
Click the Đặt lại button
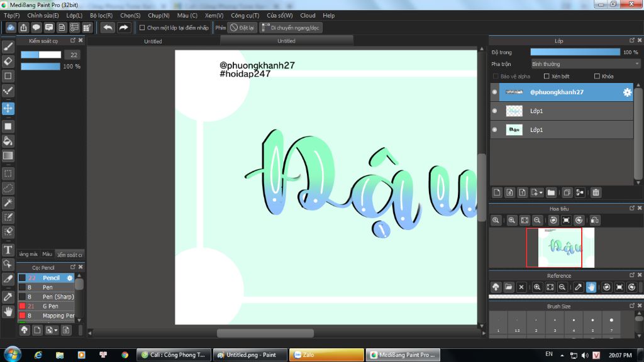[x=242, y=28]
